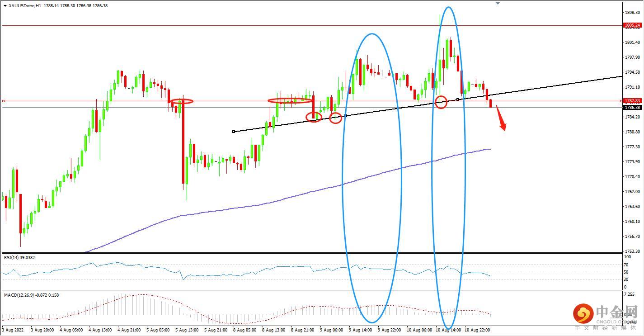Click time axis label 4 Aug 21:00

pyautogui.click(x=129, y=330)
